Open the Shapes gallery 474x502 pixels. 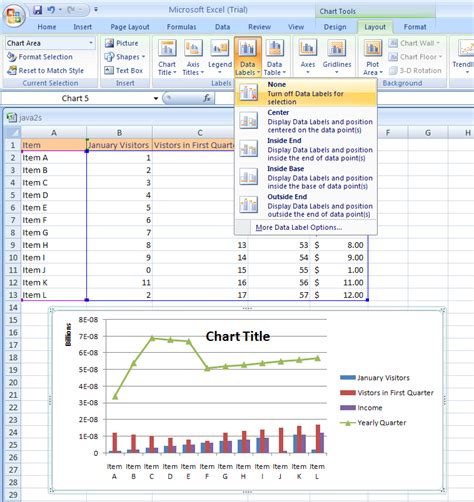125,57
